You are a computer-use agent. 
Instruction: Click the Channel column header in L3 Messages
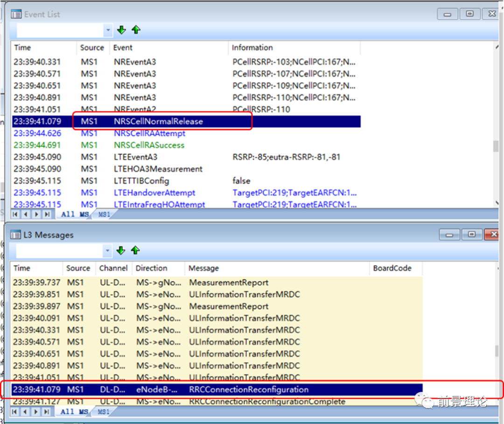pyautogui.click(x=113, y=268)
